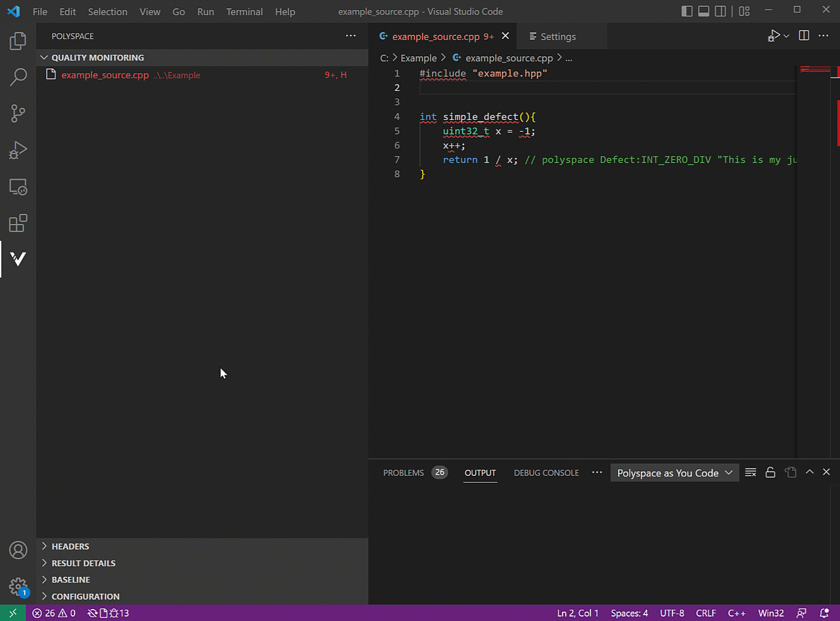
Task: Open the PROBLEMS panel tab
Action: click(x=404, y=473)
